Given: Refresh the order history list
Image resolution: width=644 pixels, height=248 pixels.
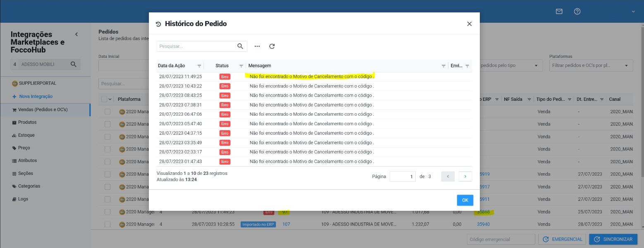Looking at the screenshot, I should 272,46.
